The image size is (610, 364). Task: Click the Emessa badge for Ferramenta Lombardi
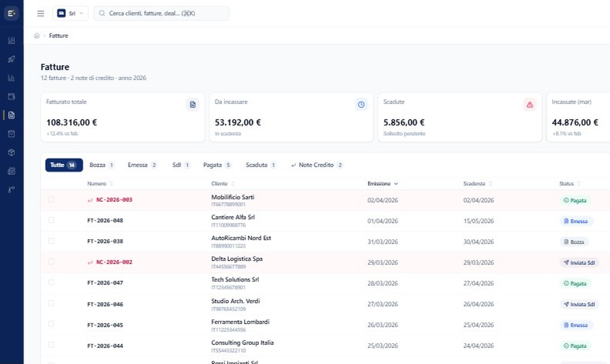(x=576, y=325)
